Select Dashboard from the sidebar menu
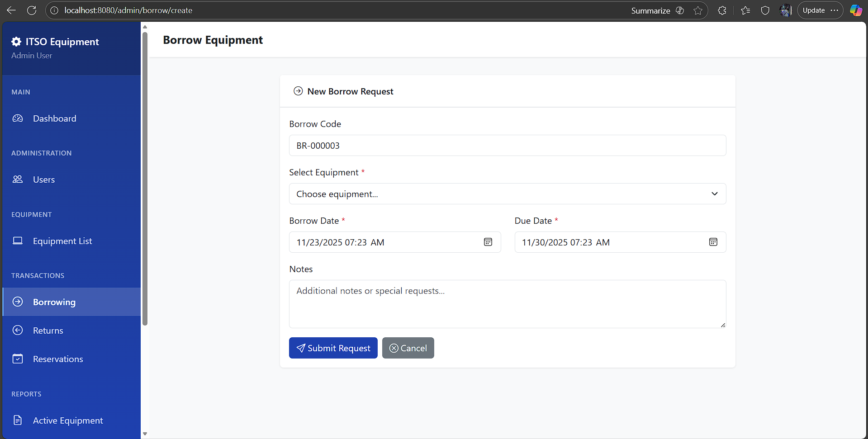Screen dimensions: 868x439 [x=54, y=118]
